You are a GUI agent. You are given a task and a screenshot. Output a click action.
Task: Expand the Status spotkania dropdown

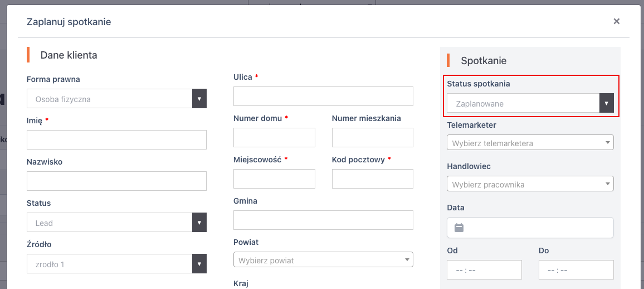click(x=530, y=103)
